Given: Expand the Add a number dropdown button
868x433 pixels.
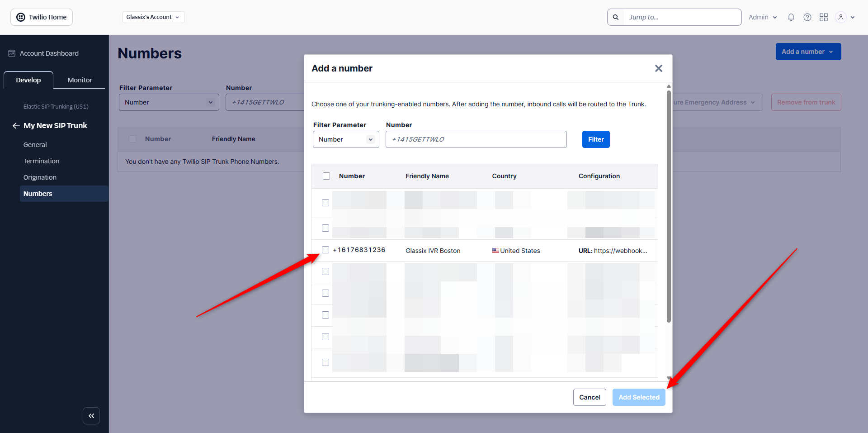Looking at the screenshot, I should point(808,52).
